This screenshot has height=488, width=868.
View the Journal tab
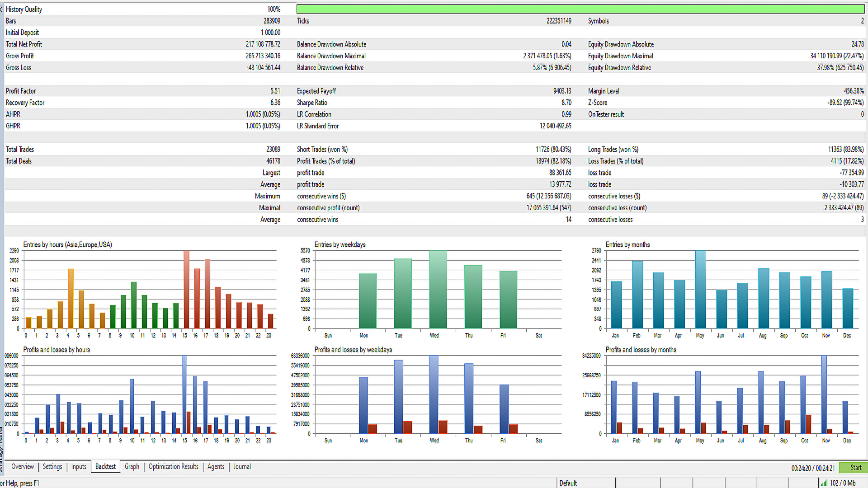point(242,467)
